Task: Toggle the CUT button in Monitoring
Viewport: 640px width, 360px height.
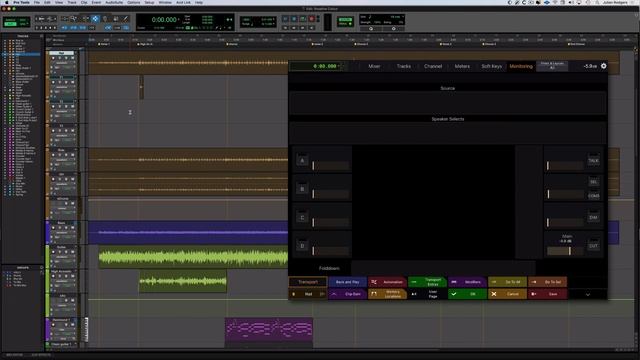Action: (593, 246)
